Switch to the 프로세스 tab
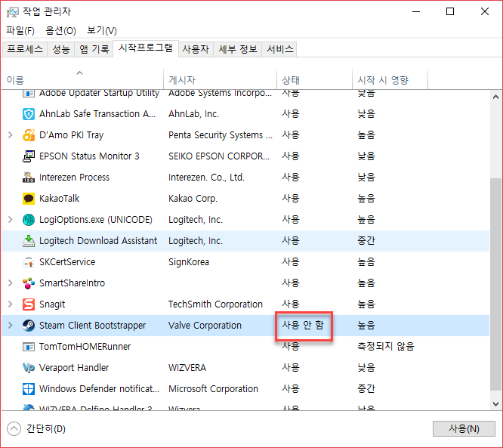Image resolution: width=503 pixels, height=448 pixels. point(25,49)
